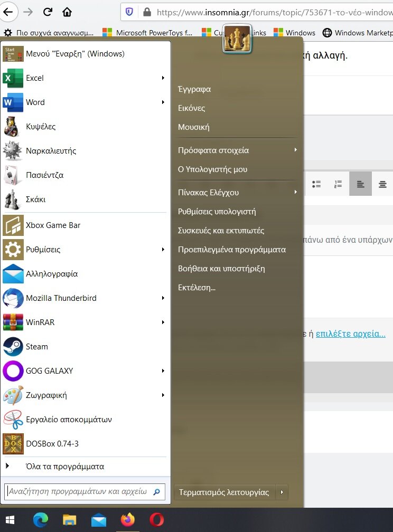Go back in the Firefox browser

[8, 12]
